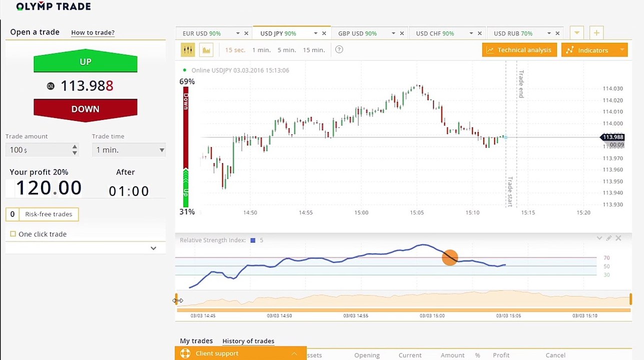This screenshot has height=360, width=644.
Task: Open the timeframe help question mark
Action: pos(339,50)
